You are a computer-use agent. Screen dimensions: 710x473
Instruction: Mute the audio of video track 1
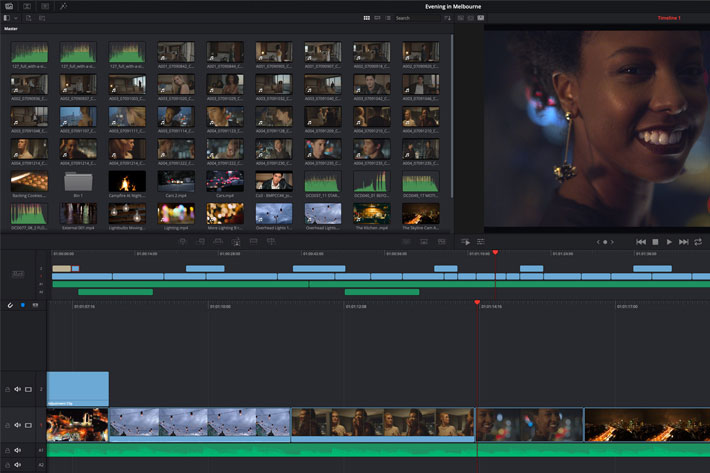coord(18,424)
